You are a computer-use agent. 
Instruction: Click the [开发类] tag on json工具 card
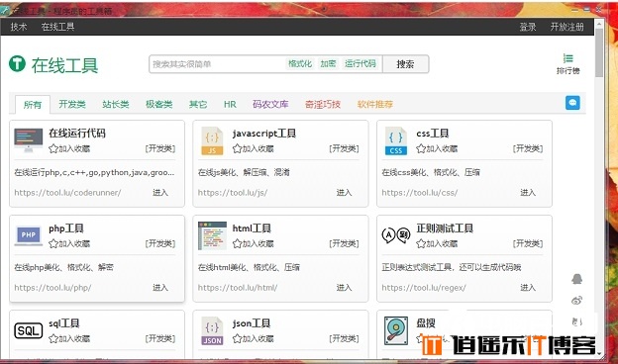344,339
